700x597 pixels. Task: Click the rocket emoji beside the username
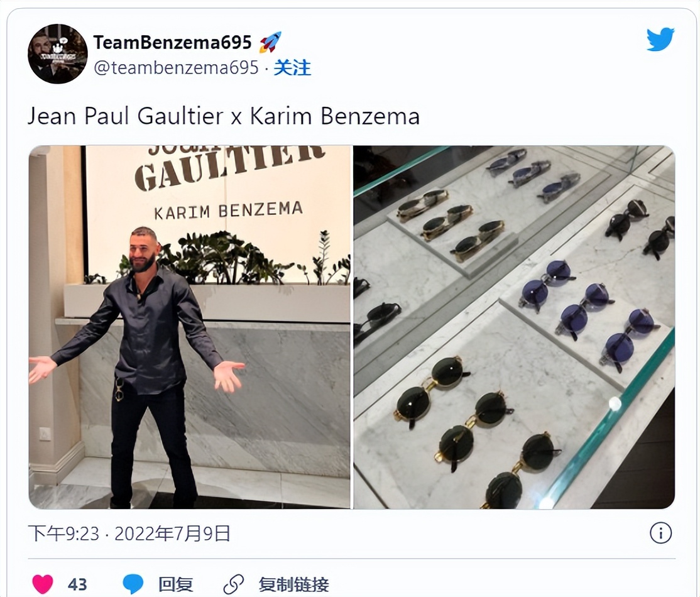(x=270, y=41)
